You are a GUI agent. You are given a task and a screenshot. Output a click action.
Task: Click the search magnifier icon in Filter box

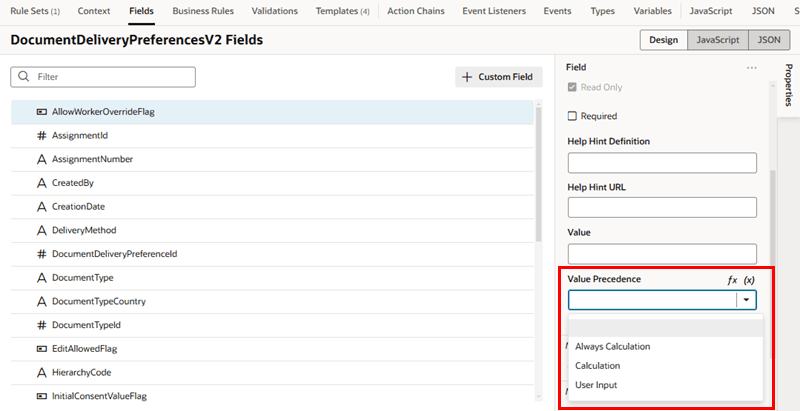tap(23, 77)
